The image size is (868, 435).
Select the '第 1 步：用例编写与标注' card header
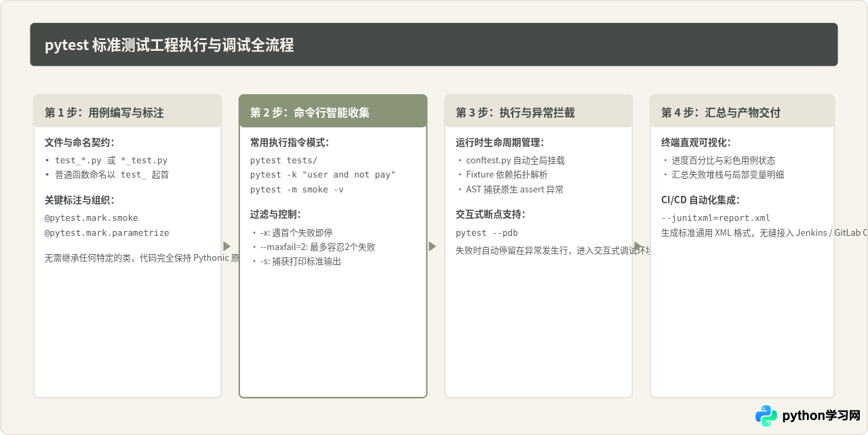click(x=127, y=111)
